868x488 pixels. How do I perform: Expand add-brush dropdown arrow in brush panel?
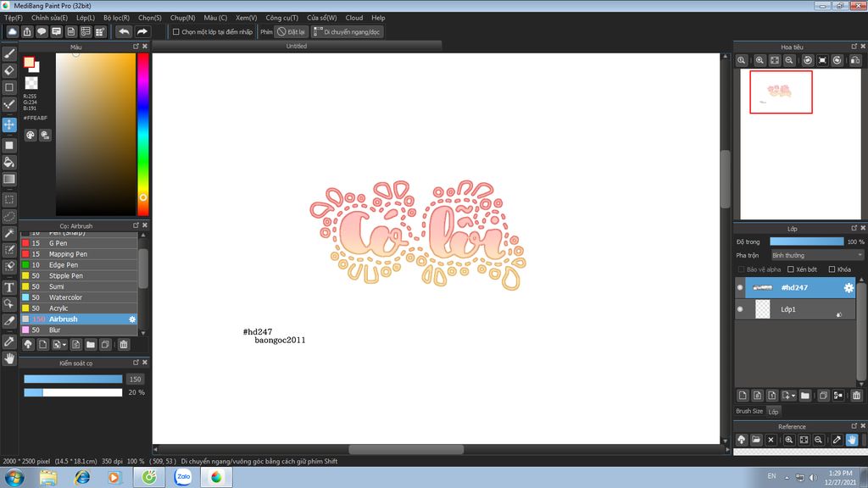64,345
